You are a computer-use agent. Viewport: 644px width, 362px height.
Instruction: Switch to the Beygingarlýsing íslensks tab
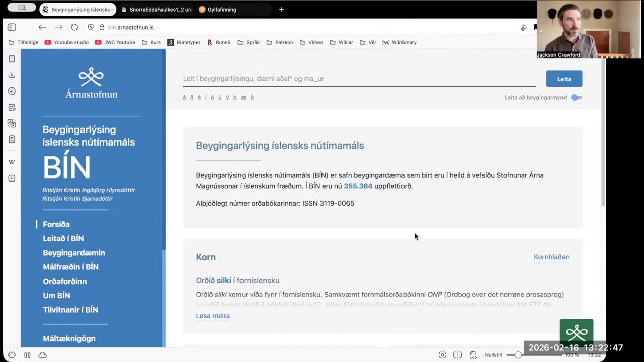[78, 9]
